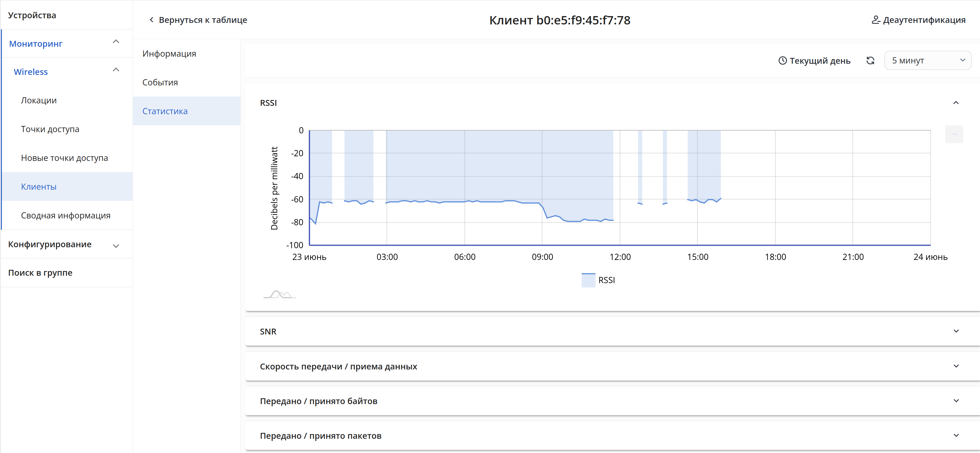
Task: Toggle the RSSI legend series
Action: [x=598, y=280]
